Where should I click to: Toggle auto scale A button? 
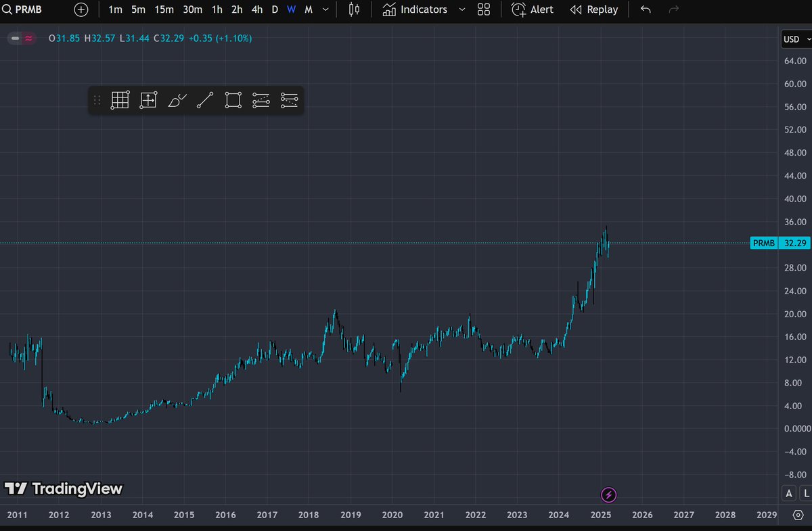789,493
